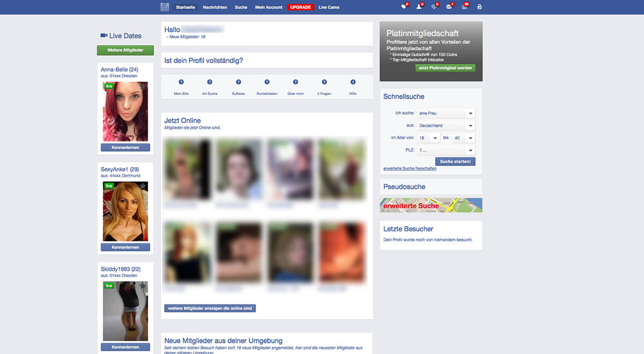This screenshot has height=354, width=644.
Task: Click 'weitere Mitglieder anzeigen die online sind'
Action: pyautogui.click(x=210, y=308)
